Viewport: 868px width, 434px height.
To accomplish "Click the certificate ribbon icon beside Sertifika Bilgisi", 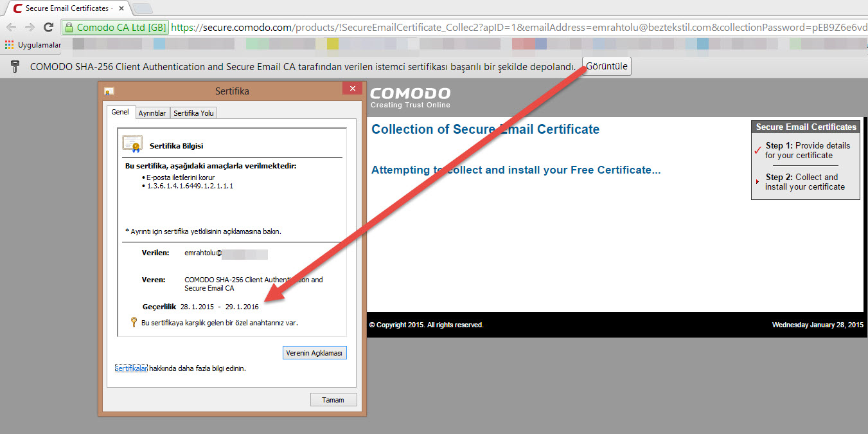I will pyautogui.click(x=133, y=144).
